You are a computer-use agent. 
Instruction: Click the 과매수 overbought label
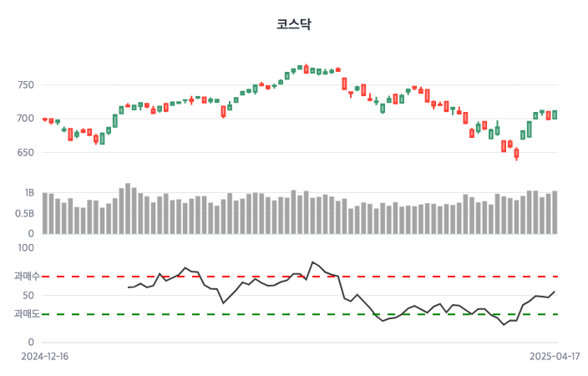pos(27,276)
